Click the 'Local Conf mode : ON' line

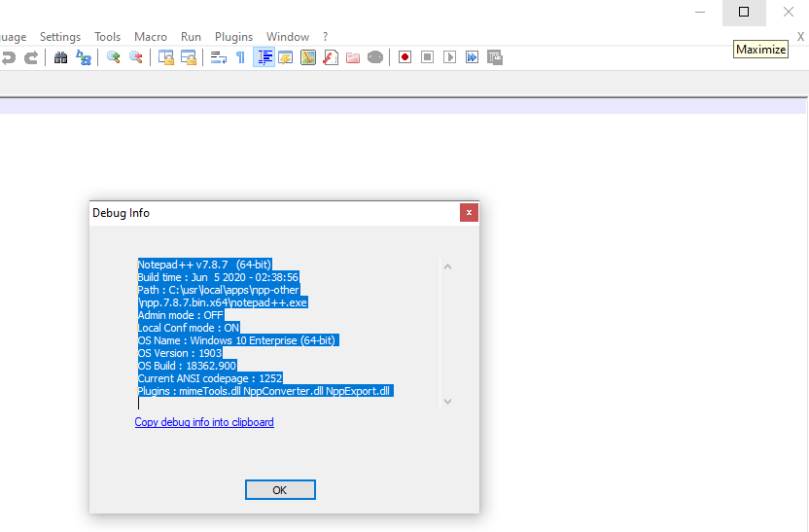189,328
